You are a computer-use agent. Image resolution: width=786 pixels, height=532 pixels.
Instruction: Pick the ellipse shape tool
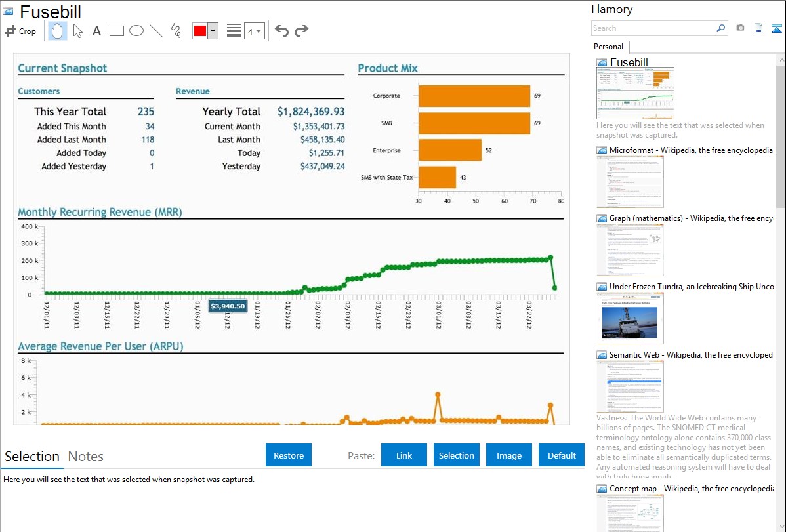(x=136, y=31)
